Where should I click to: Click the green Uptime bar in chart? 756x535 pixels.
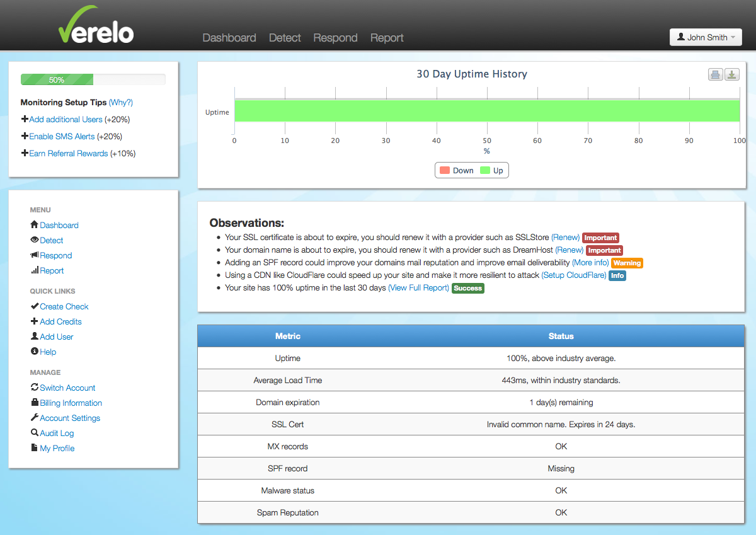pos(487,112)
